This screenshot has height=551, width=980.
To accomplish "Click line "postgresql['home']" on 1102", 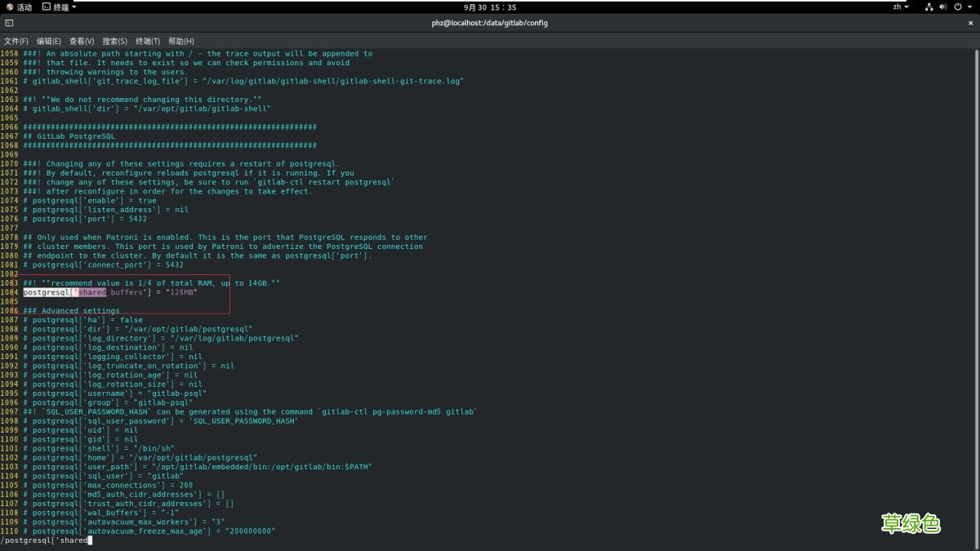I will coord(140,457).
